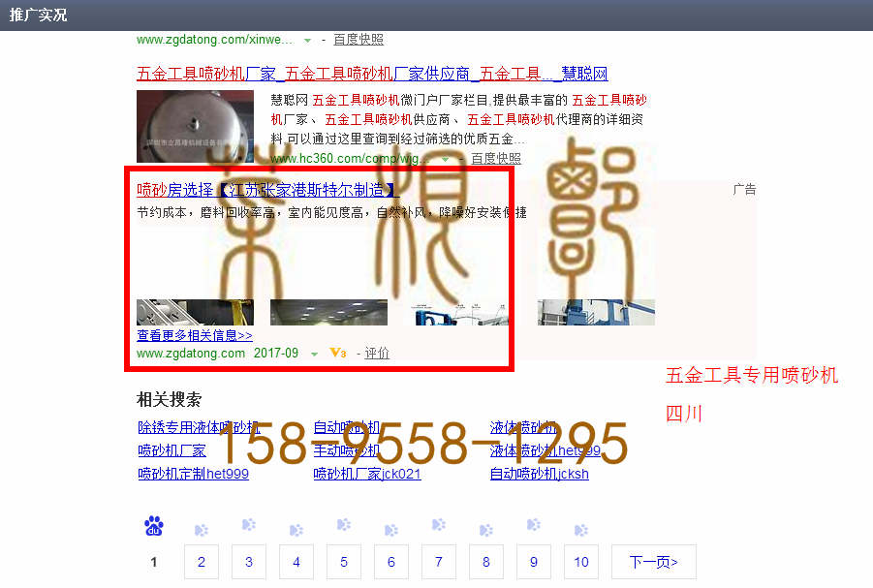Click the paw icon above page 6
The image size is (873, 588).
pyautogui.click(x=391, y=530)
